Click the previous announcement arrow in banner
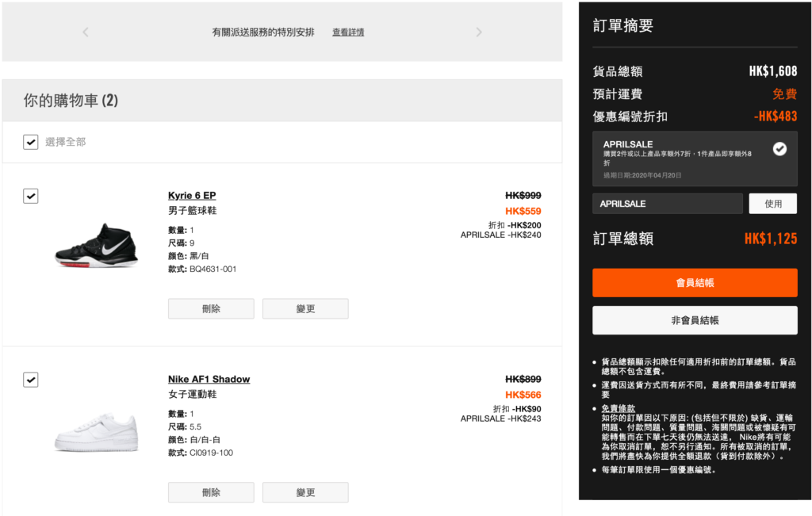Image resolution: width=812 pixels, height=516 pixels. (86, 32)
